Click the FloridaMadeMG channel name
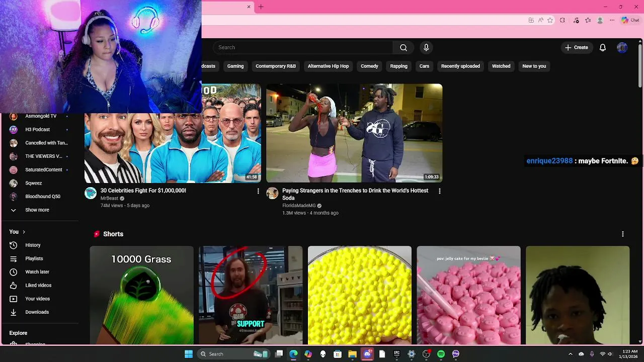 click(299, 206)
